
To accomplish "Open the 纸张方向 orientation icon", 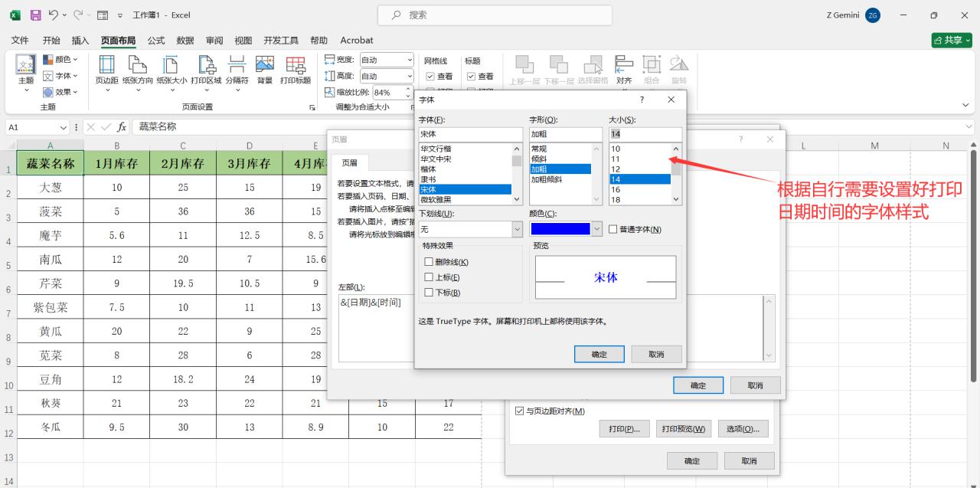I will [138, 64].
